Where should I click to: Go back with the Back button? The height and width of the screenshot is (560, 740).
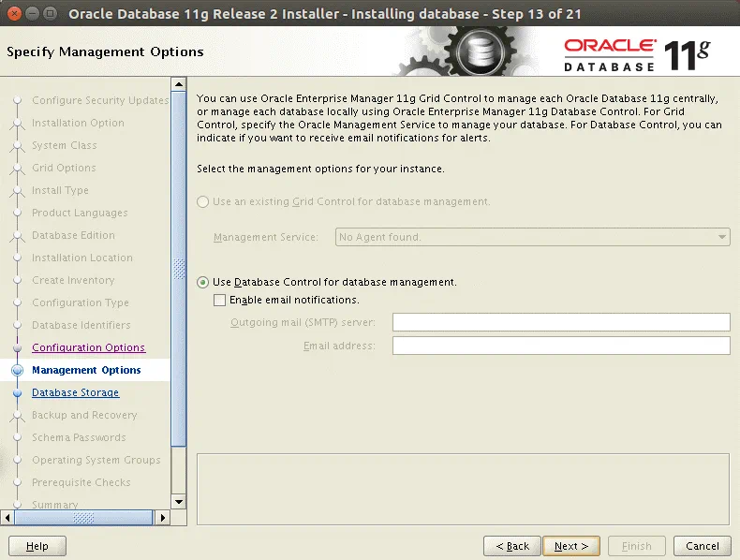coord(512,546)
